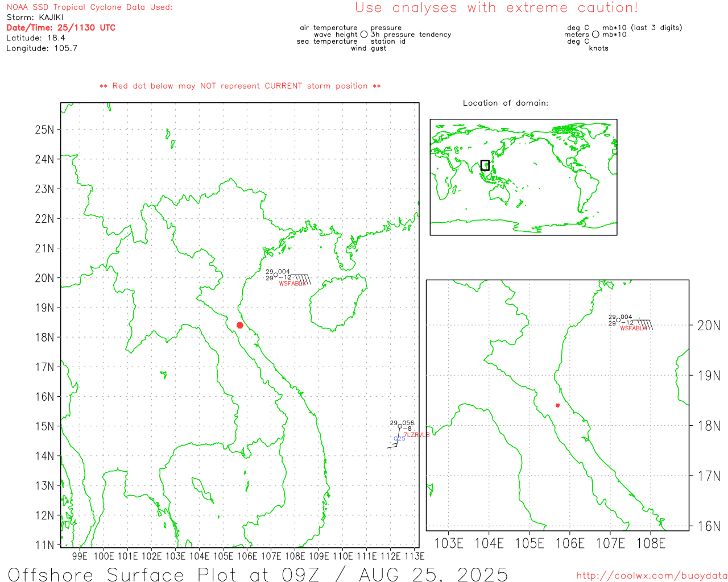Viewport: 728px width, 582px height.
Task: Click the 056 pressure reading near 15N
Action: click(408, 423)
